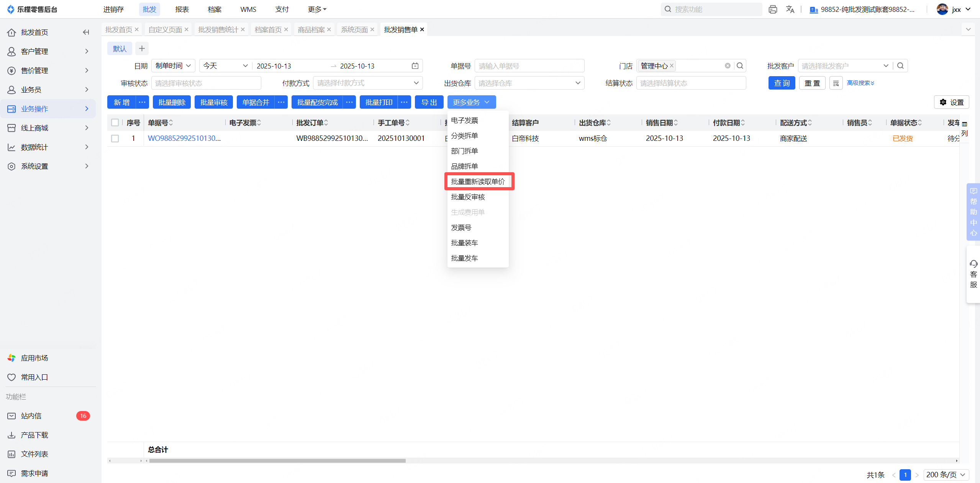980x483 pixels.
Task: Click the filter list icon beside 重置
Action: pos(836,83)
